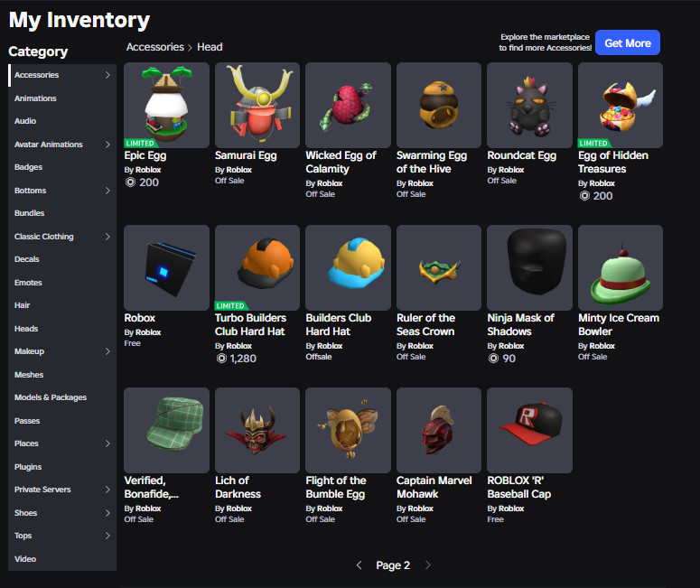Screen dimensions: 700x588
Task: Open Ninja Mask of Shadows thumbnail
Action: pyautogui.click(x=529, y=267)
